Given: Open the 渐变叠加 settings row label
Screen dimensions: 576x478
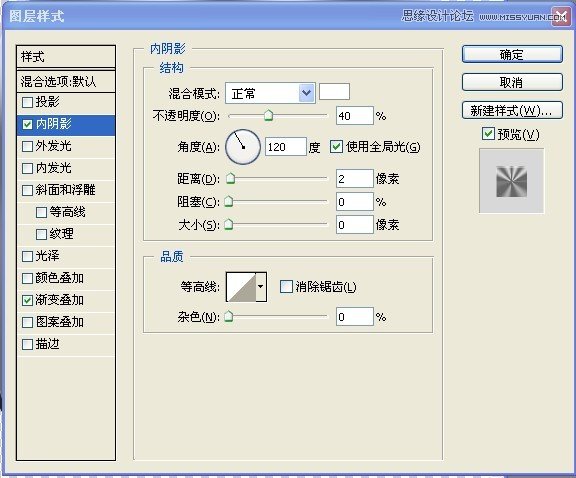Looking at the screenshot, I should [x=60, y=300].
